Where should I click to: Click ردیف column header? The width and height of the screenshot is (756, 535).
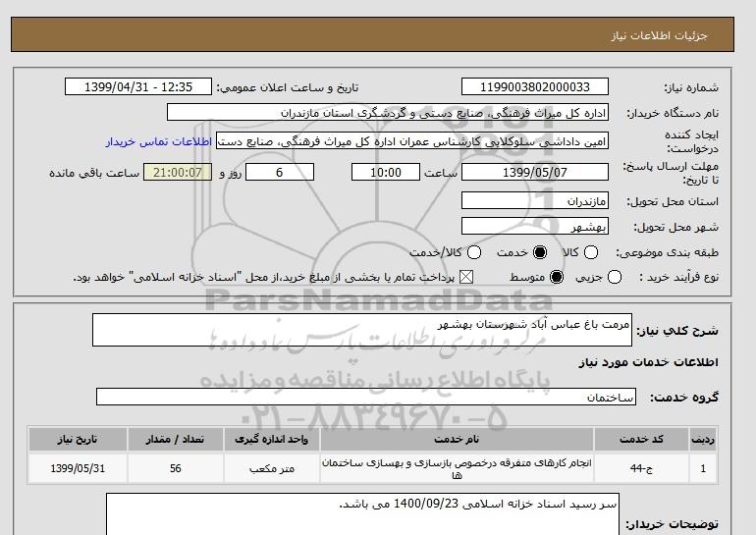pyautogui.click(x=703, y=439)
